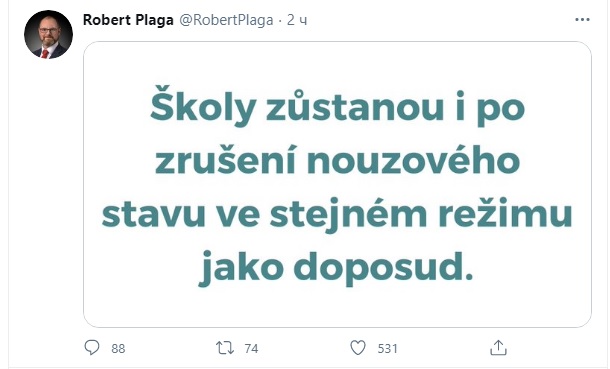Click the word Školy in the image
Screen dimensions: 610x369
203,106
